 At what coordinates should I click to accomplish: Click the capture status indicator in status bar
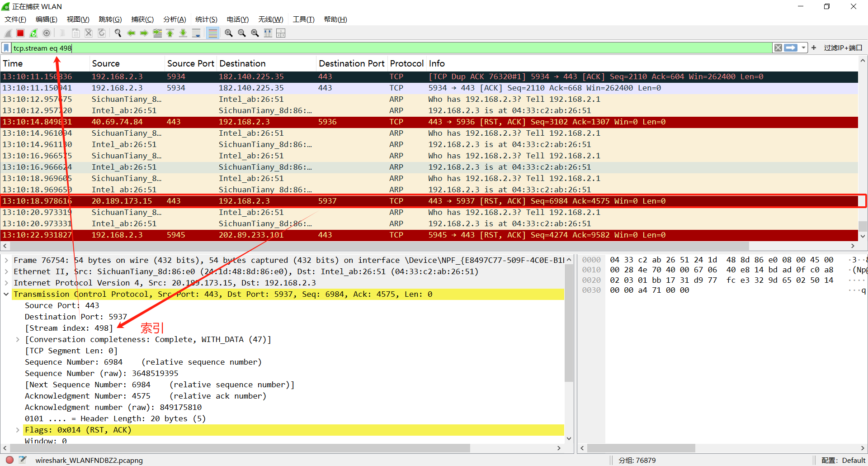coord(9,460)
